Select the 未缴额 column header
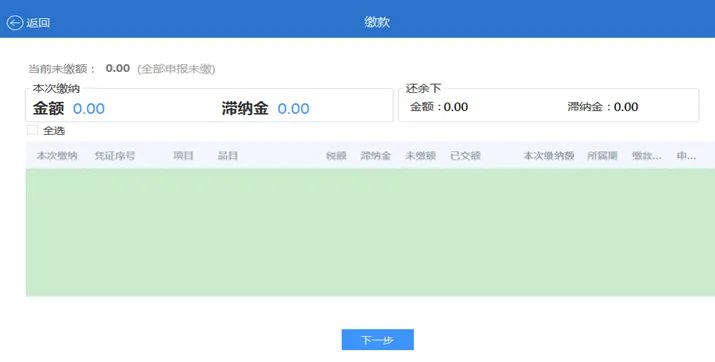The height and width of the screenshot is (362, 715). [x=420, y=155]
